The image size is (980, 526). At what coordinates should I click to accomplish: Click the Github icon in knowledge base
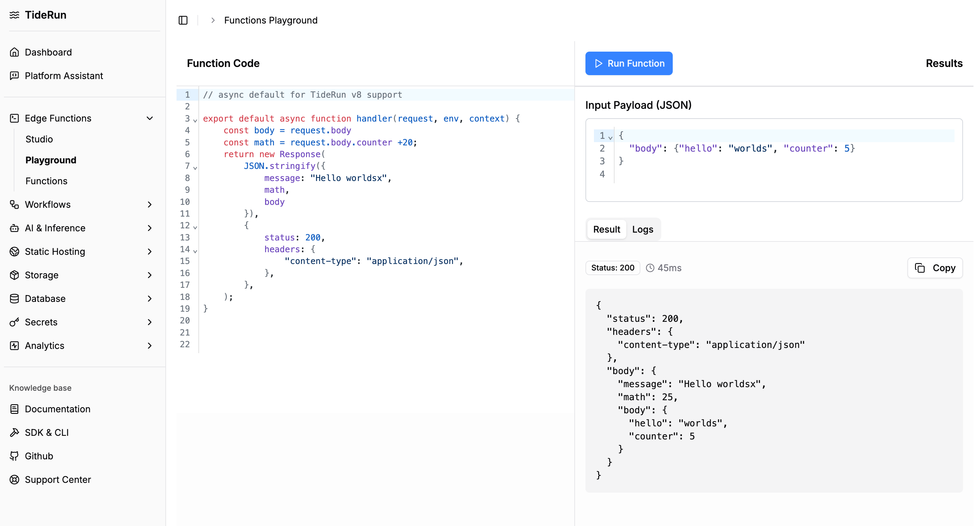tap(14, 456)
